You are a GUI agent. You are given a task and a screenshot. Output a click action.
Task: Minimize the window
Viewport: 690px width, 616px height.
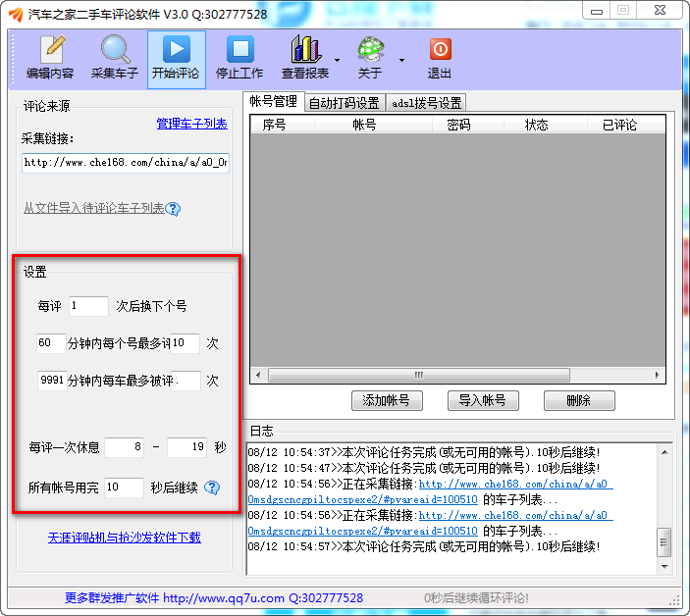tap(597, 11)
